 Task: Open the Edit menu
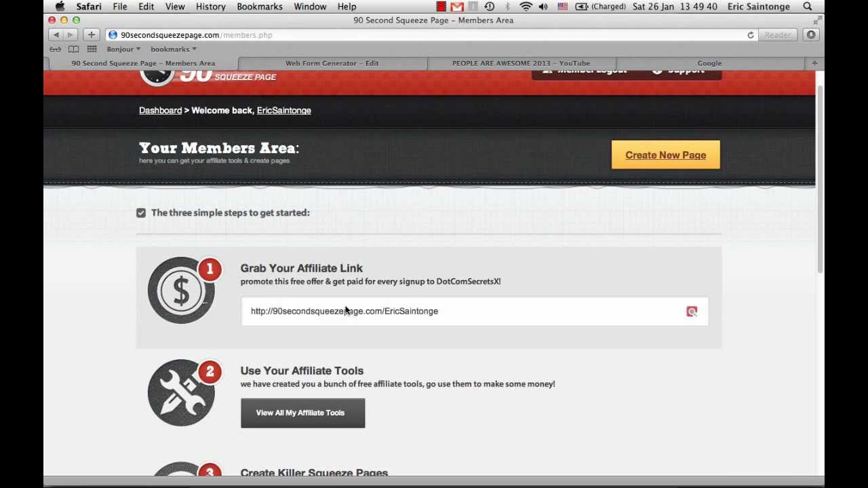coord(146,6)
